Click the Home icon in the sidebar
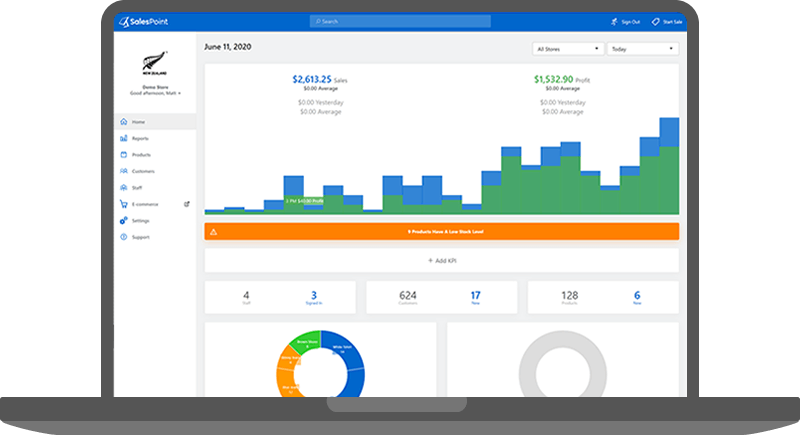 pos(123,122)
